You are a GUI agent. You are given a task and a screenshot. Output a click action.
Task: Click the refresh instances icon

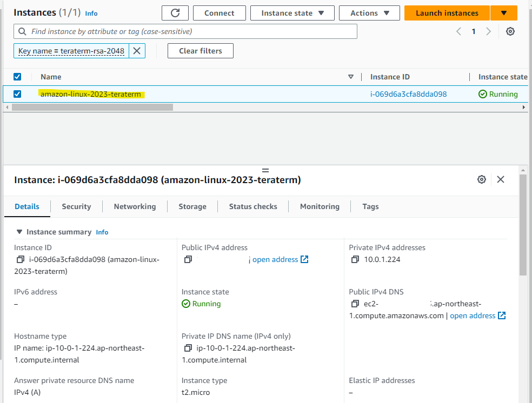[x=175, y=12]
